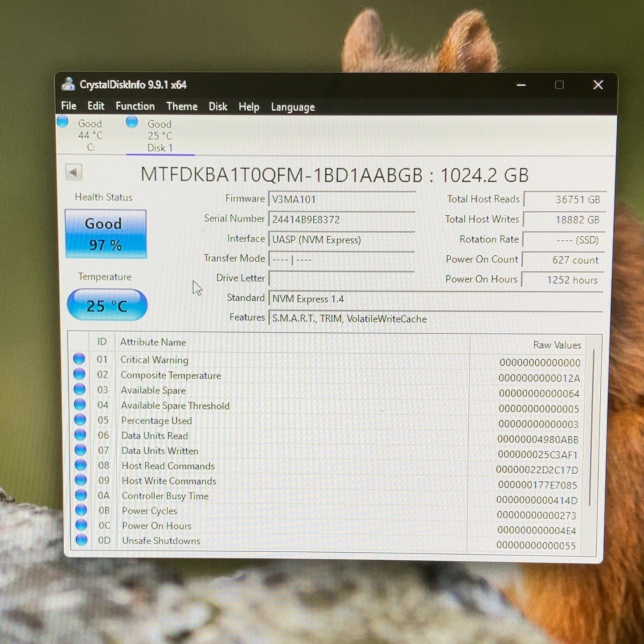Maximize the CrystalDiskInfo window
644x644 pixels.
pos(559,85)
